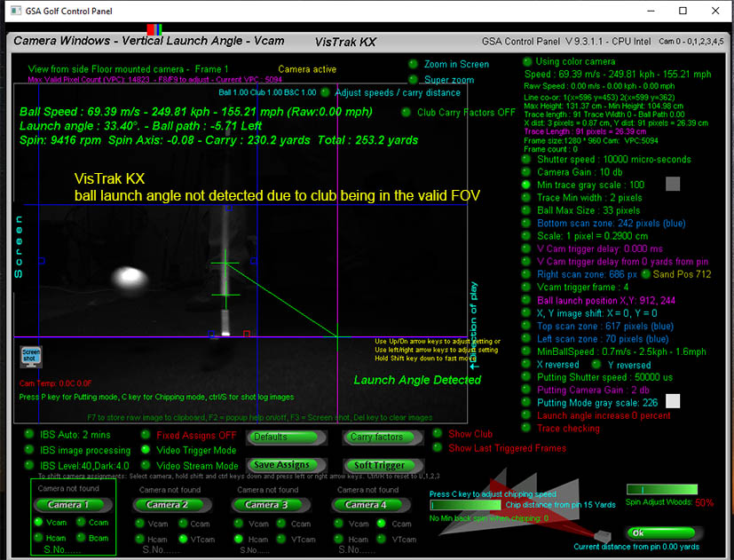734x560 pixels.
Task: Click Save Assigns button
Action: coord(286,465)
